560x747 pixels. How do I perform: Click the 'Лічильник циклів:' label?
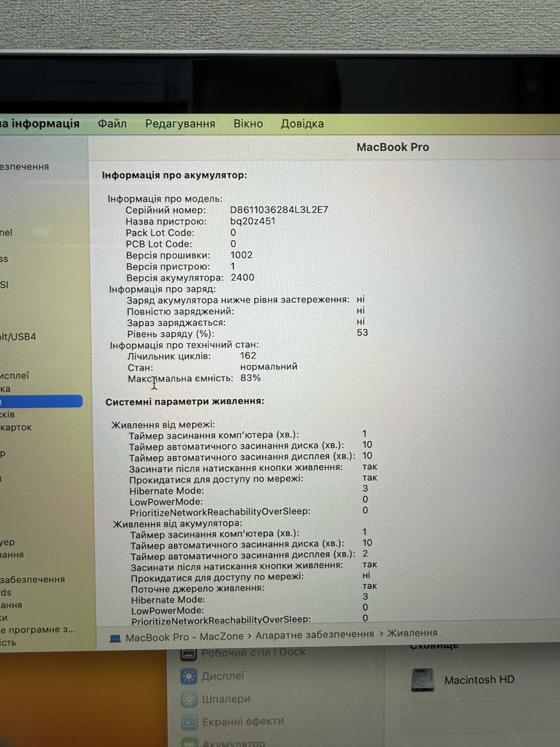click(x=169, y=356)
